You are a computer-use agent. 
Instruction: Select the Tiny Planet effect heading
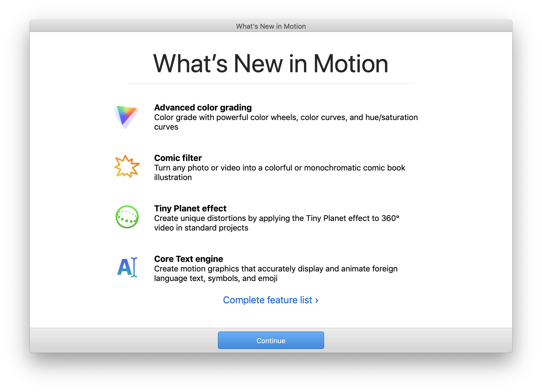click(190, 208)
